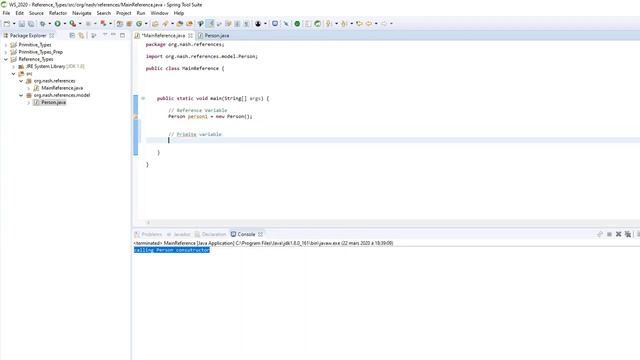Open the File menu
Screen dimensions: 640x360
click(6, 13)
